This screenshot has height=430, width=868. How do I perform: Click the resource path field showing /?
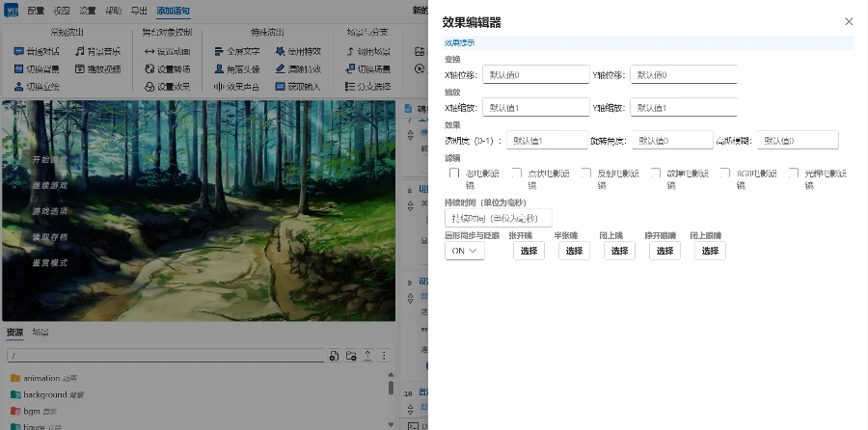[x=166, y=356]
